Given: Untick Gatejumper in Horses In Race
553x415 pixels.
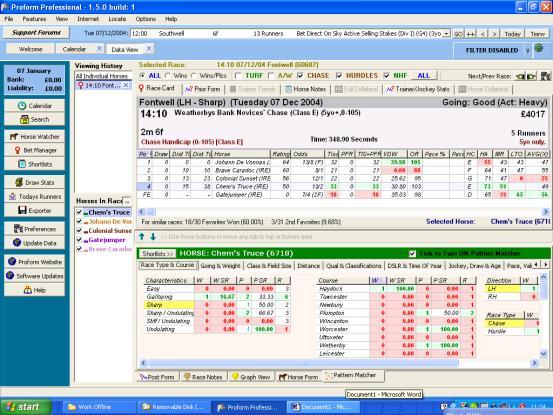Looking at the screenshot, I should [x=79, y=240].
